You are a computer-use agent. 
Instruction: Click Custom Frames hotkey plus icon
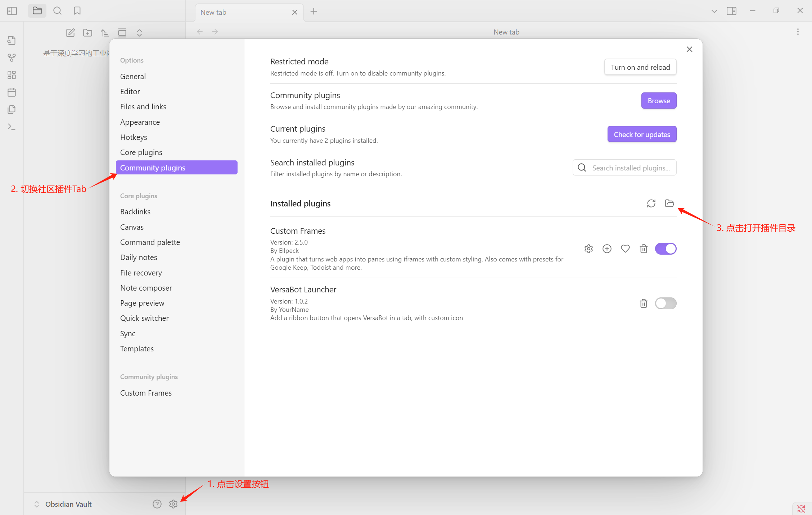607,249
